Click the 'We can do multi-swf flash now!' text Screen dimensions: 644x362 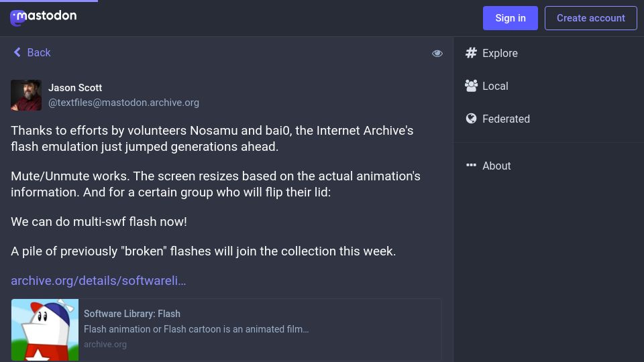click(x=99, y=222)
